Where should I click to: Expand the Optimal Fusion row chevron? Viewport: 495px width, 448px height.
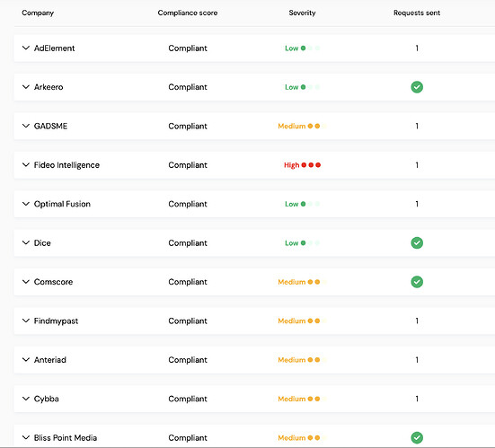click(26, 204)
